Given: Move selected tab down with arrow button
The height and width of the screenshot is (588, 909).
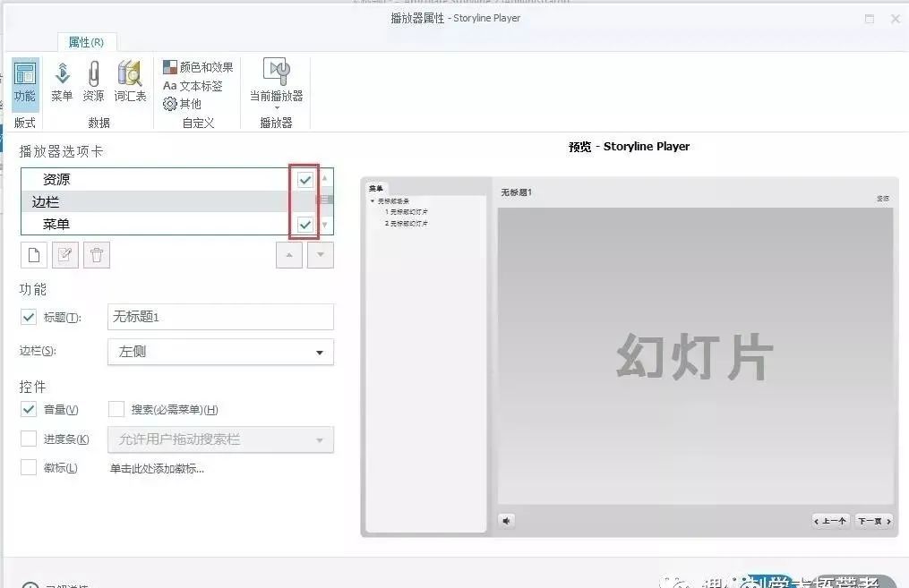Looking at the screenshot, I should [x=321, y=255].
